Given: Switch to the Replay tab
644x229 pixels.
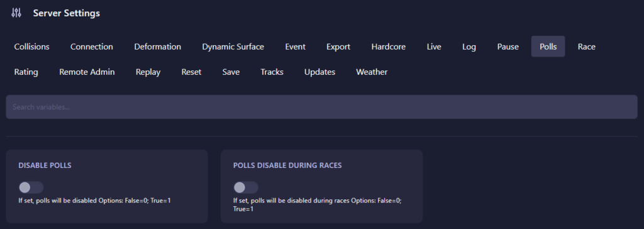Looking at the screenshot, I should coord(148,72).
